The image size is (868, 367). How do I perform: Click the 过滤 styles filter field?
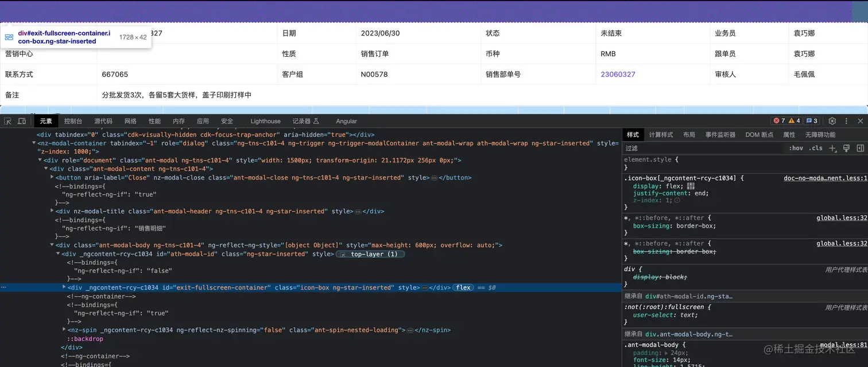pyautogui.click(x=703, y=148)
